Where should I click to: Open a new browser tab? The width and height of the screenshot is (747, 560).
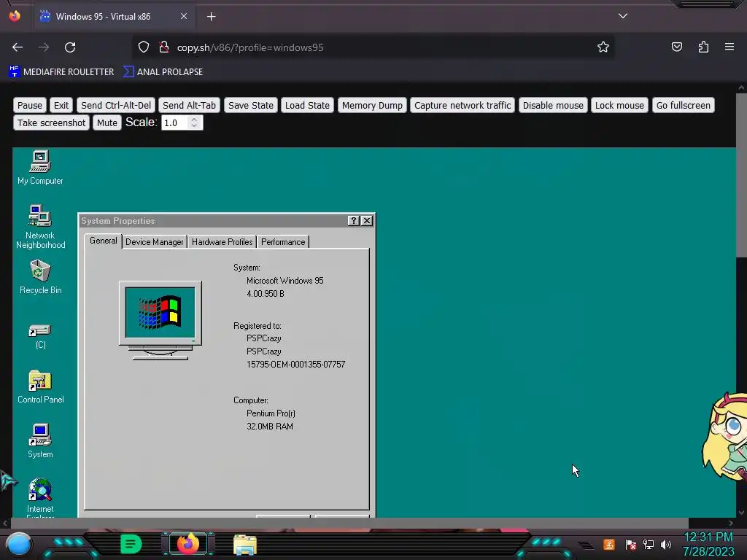pos(211,17)
